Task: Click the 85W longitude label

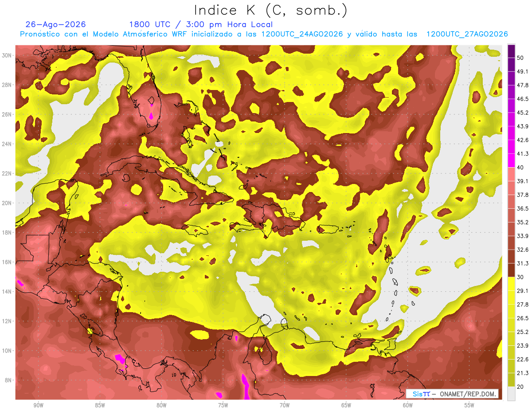Action: click(100, 406)
